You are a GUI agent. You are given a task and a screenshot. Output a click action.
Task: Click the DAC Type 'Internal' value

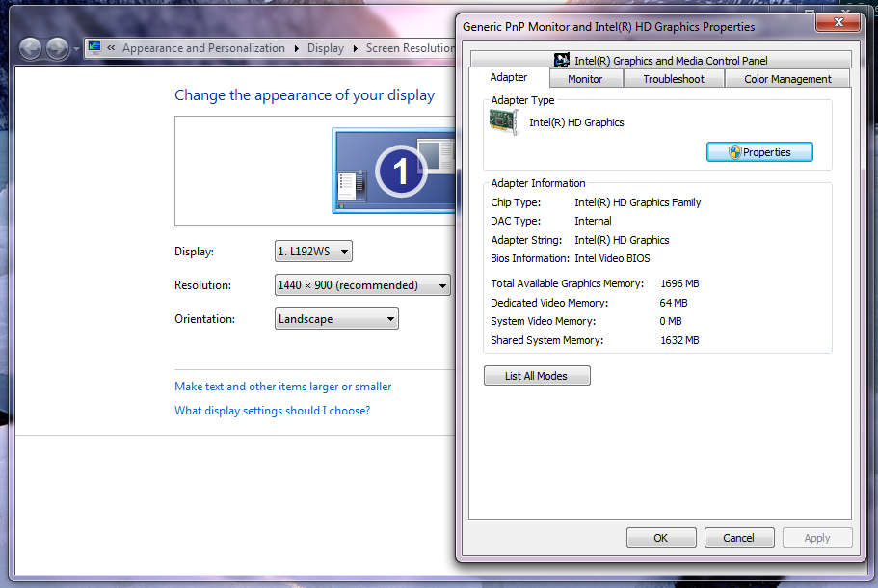(593, 221)
